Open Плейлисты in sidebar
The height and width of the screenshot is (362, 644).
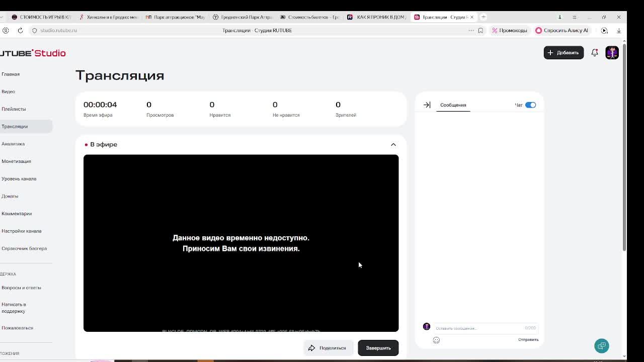click(14, 109)
